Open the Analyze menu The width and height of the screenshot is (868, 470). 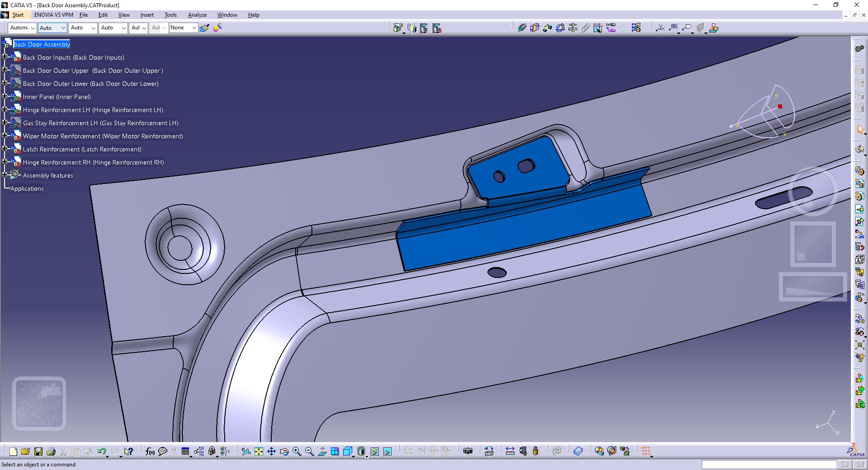(x=197, y=15)
